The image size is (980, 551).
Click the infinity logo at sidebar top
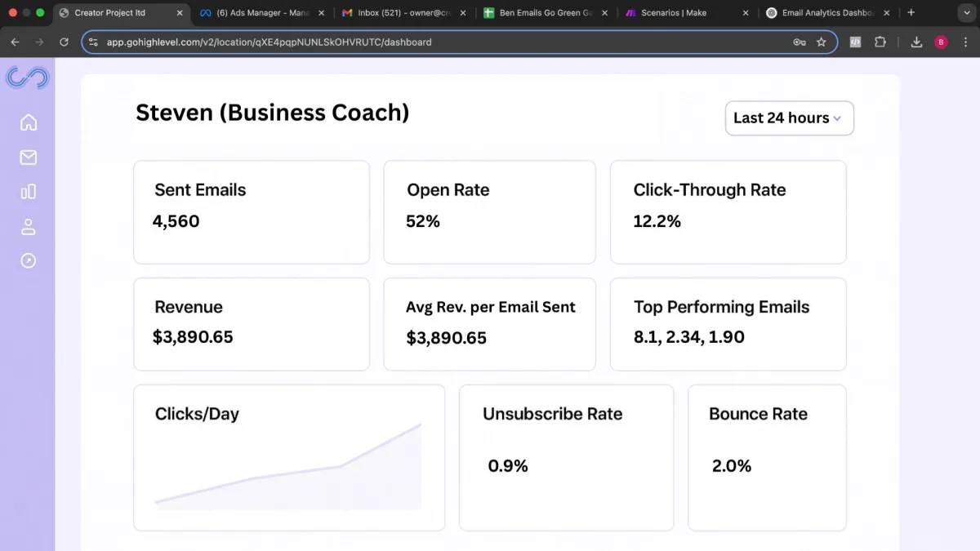click(28, 78)
